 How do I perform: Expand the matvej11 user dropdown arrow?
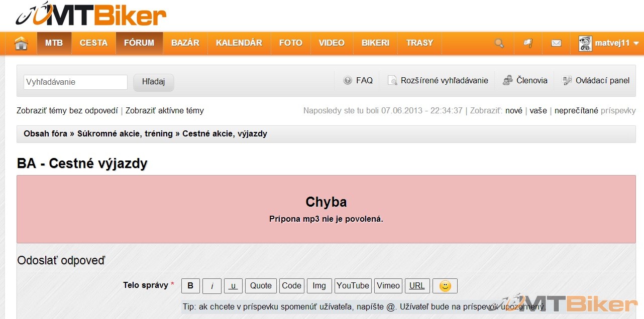point(636,44)
